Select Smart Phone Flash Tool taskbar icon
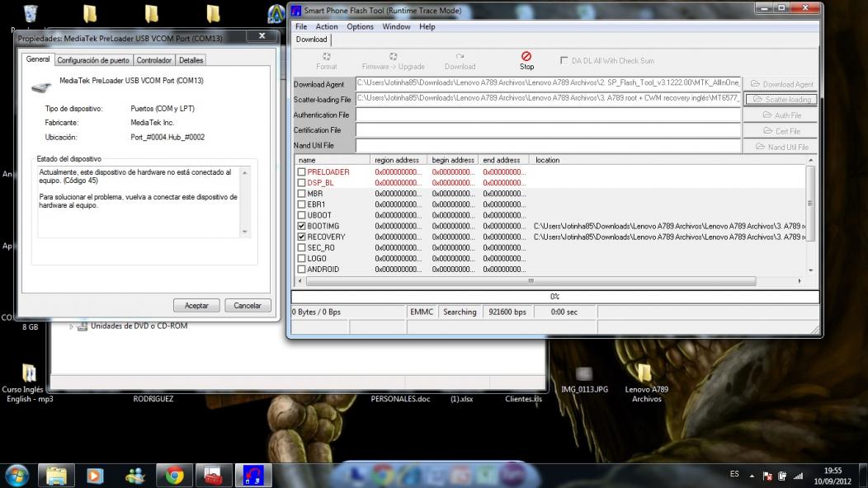 tap(253, 476)
